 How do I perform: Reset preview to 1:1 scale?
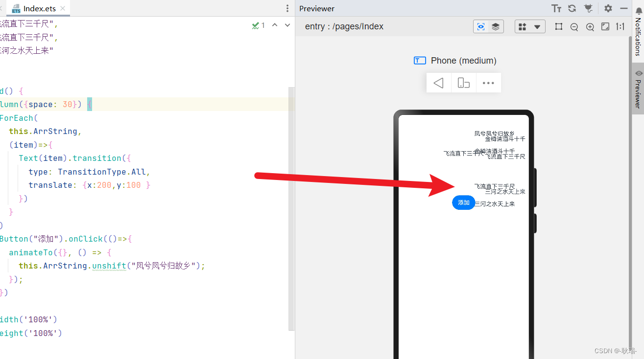pos(620,27)
